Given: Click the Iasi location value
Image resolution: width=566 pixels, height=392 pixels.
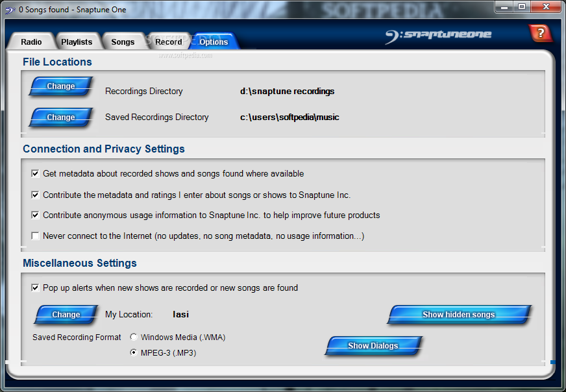Looking at the screenshot, I should 181,314.
